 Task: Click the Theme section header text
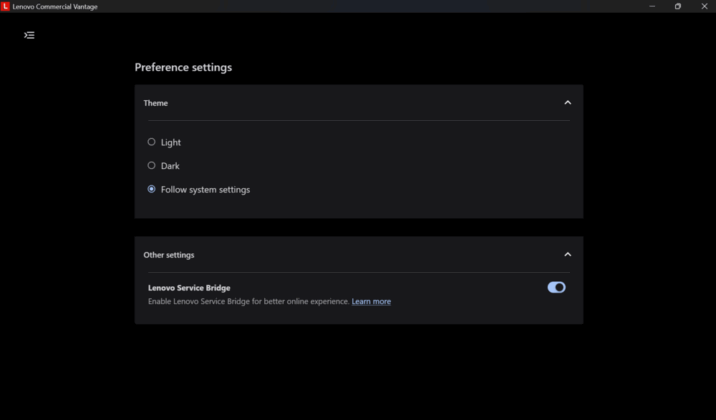[x=156, y=103]
